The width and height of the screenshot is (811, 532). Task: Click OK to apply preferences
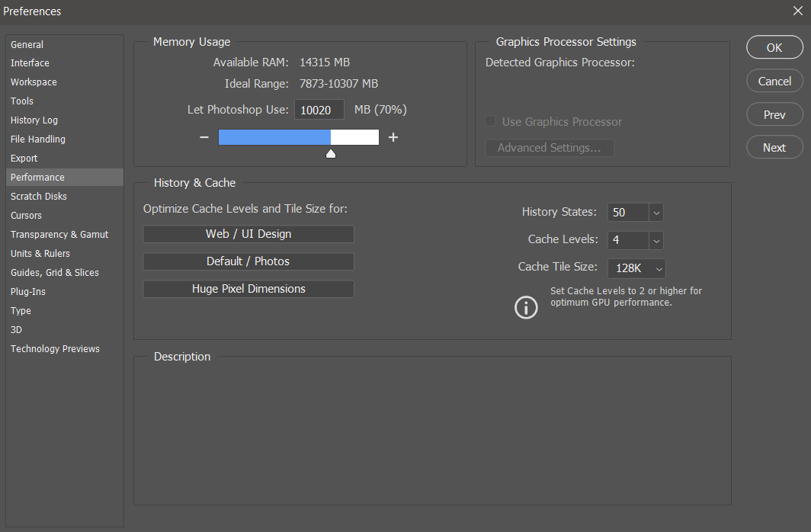[774, 46]
